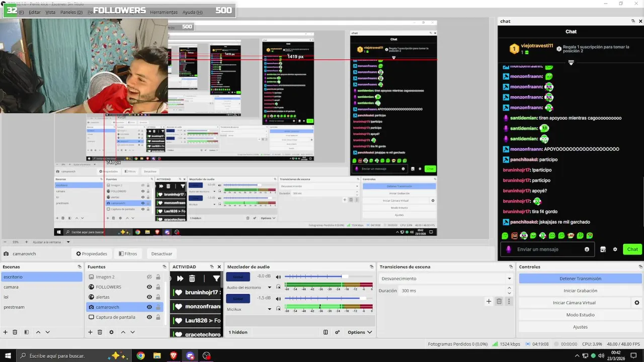Open chat settings gear icon
This screenshot has width=644, height=362.
[615, 249]
